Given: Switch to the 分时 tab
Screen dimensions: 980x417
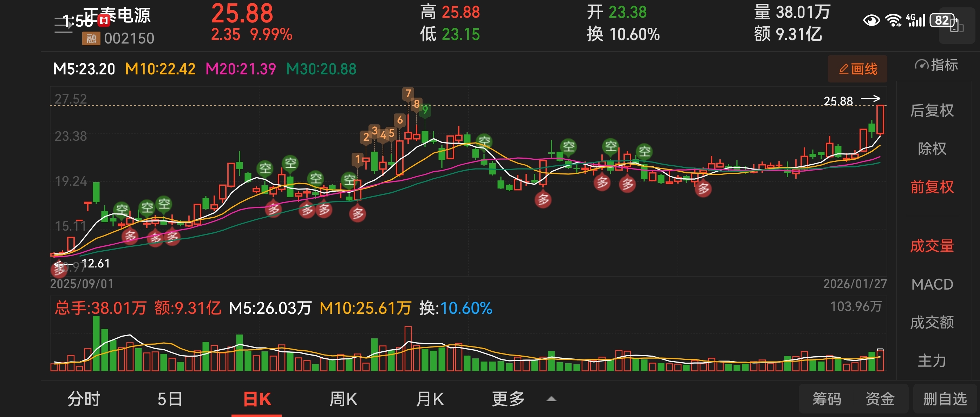Looking at the screenshot, I should pyautogui.click(x=84, y=399).
